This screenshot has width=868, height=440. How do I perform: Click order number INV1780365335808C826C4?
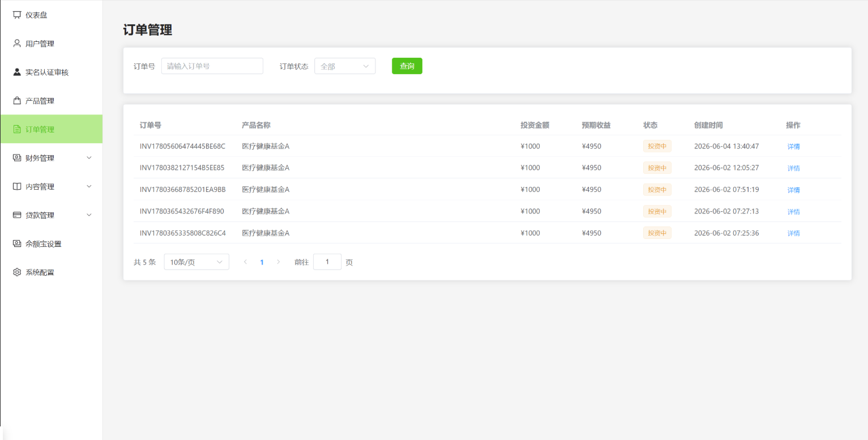(x=183, y=233)
